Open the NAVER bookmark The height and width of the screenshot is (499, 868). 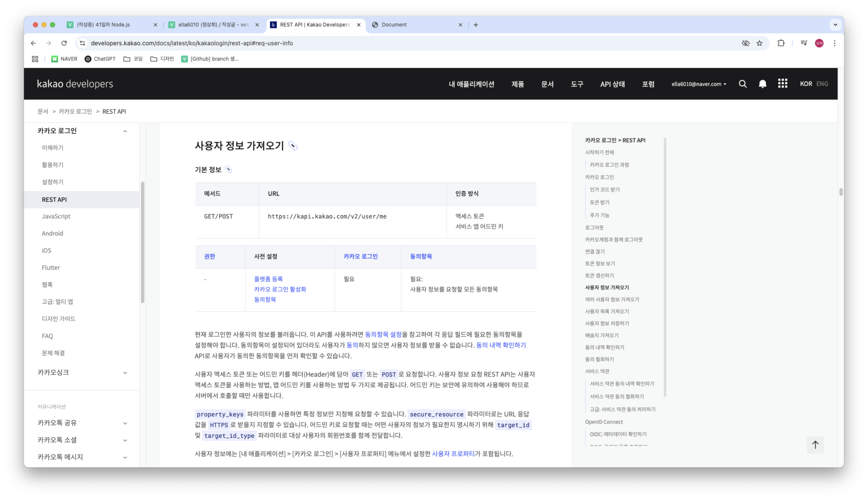tap(64, 59)
